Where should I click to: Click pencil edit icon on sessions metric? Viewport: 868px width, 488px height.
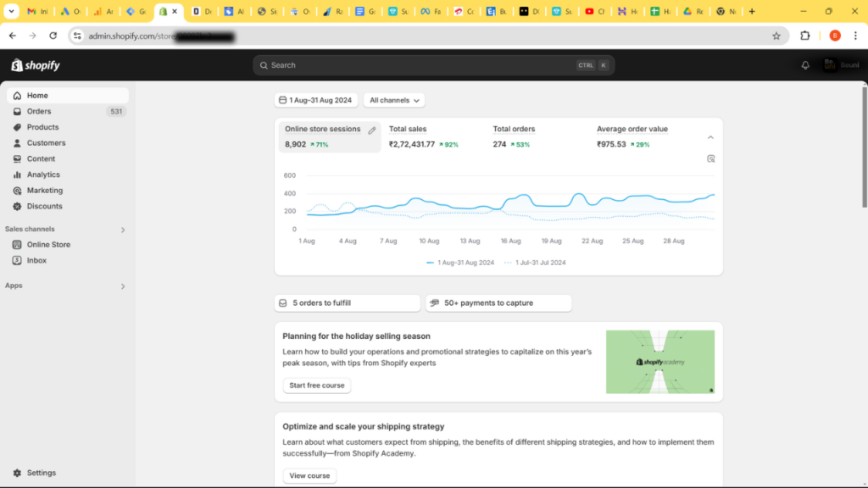(x=372, y=130)
